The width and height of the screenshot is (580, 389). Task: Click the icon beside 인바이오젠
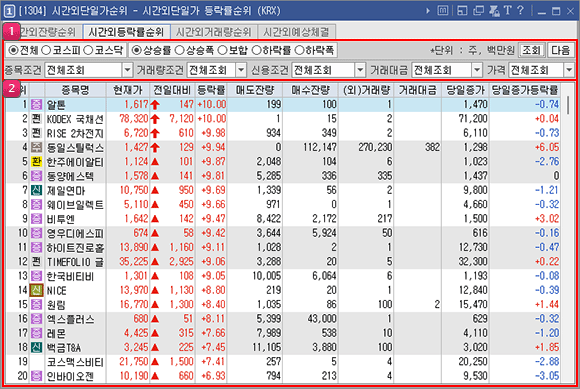(36, 376)
